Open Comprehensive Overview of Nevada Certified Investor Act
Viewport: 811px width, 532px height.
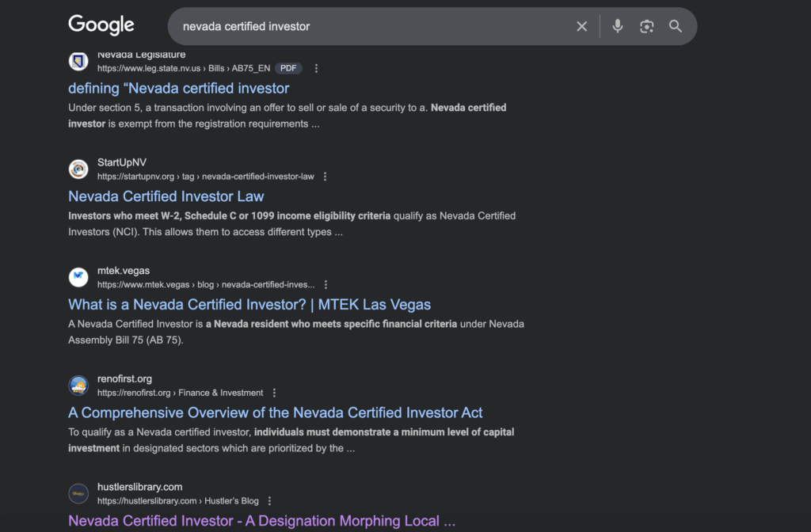[275, 412]
